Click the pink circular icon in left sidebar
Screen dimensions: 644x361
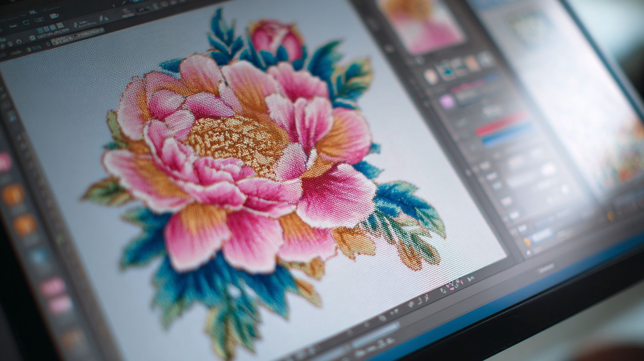[x=4, y=162]
